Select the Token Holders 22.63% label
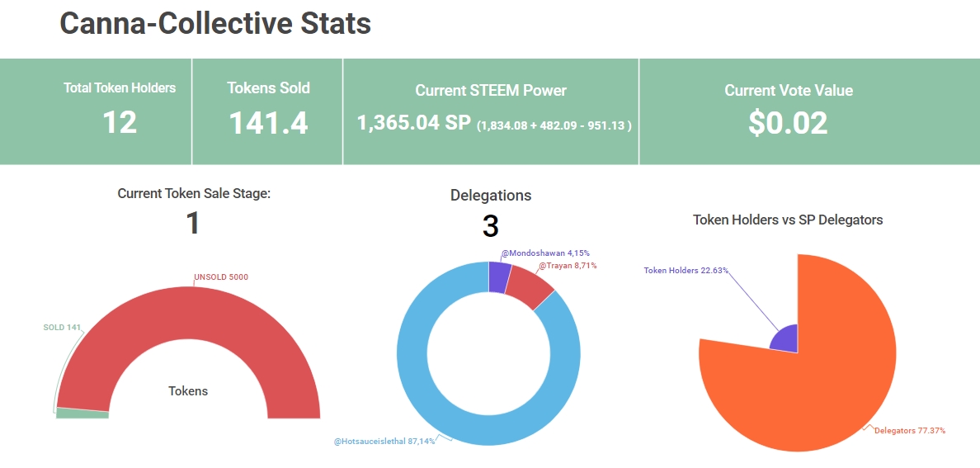Screen dimensions: 980x468 pos(686,270)
